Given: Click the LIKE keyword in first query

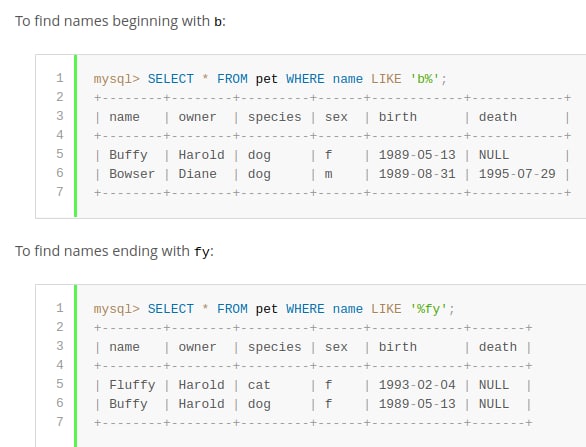Looking at the screenshot, I should click(x=386, y=79).
